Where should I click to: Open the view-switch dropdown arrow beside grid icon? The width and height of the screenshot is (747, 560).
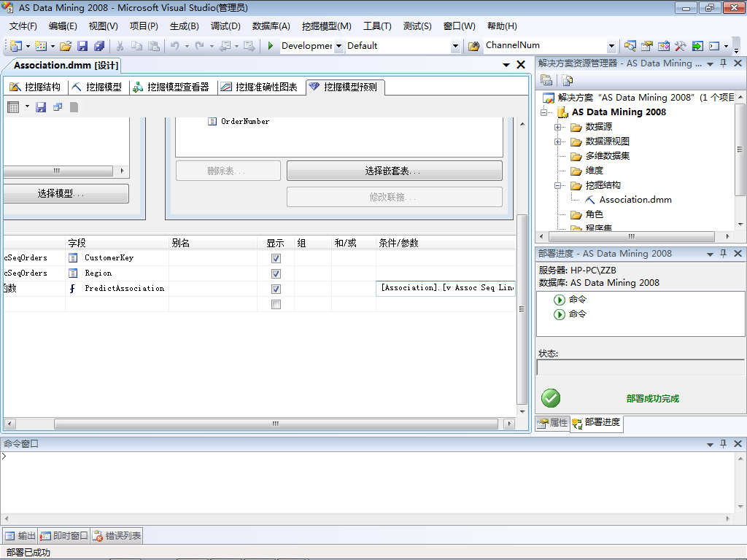(27, 106)
